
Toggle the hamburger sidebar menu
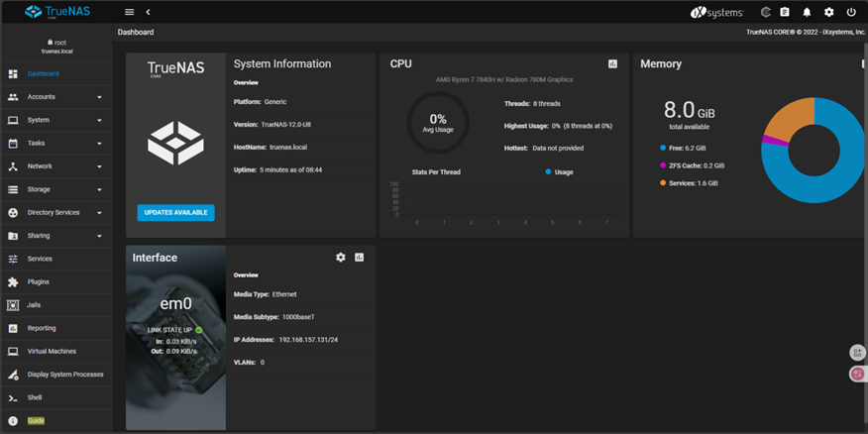coord(129,12)
